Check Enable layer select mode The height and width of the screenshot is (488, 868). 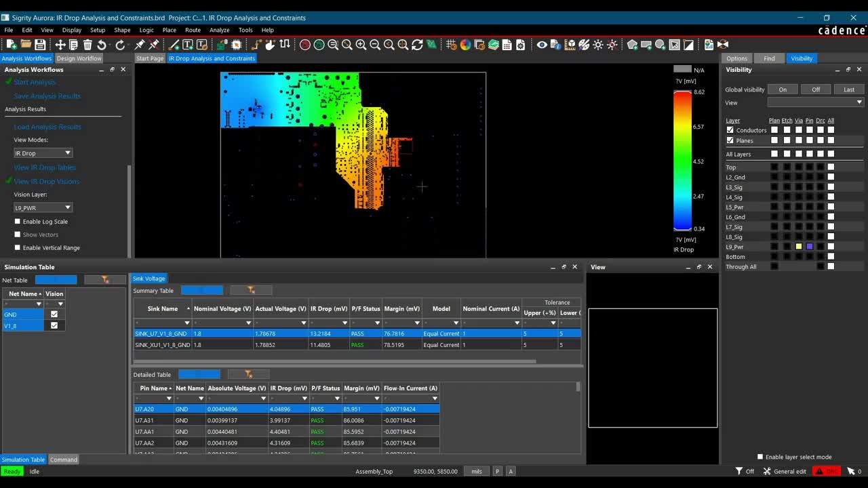pyautogui.click(x=760, y=457)
